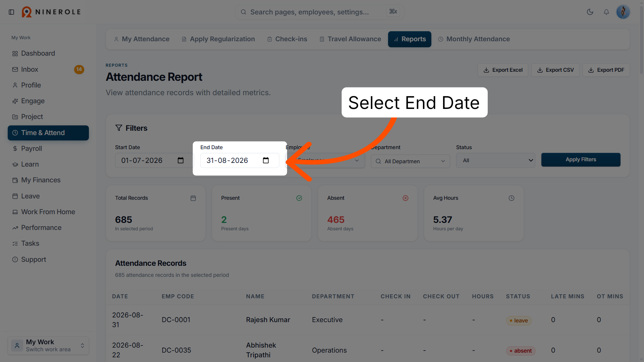
Task: Open Payroll section
Action: click(48, 148)
